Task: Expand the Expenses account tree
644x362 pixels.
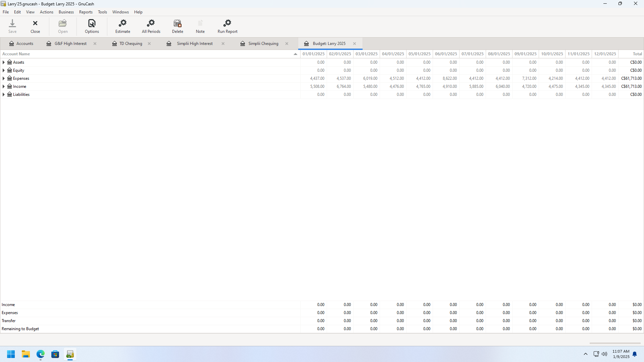Action: [4, 78]
